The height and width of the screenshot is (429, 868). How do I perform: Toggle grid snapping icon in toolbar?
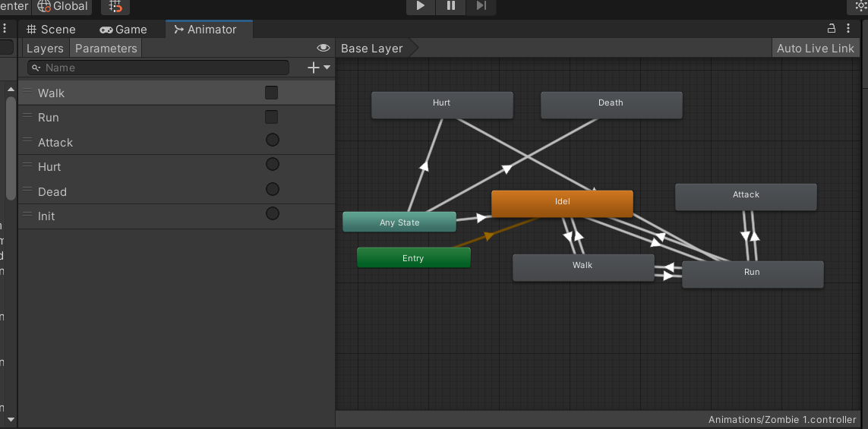point(115,7)
